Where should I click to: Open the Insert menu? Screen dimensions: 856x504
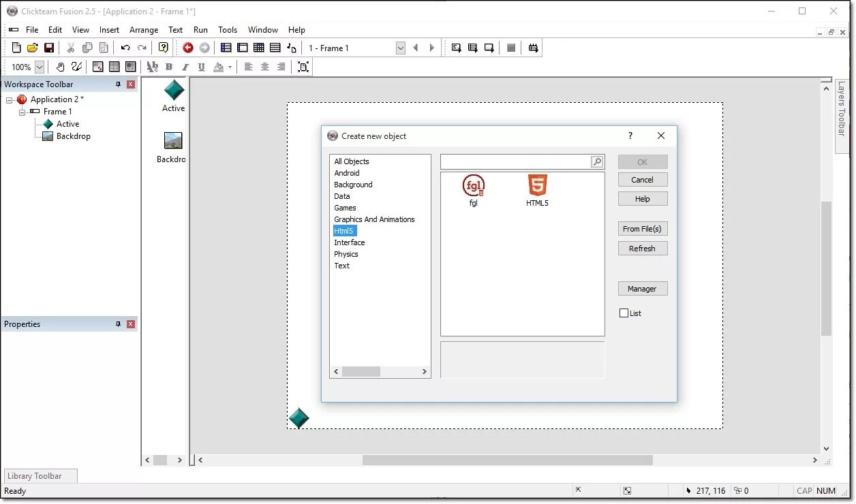109,30
